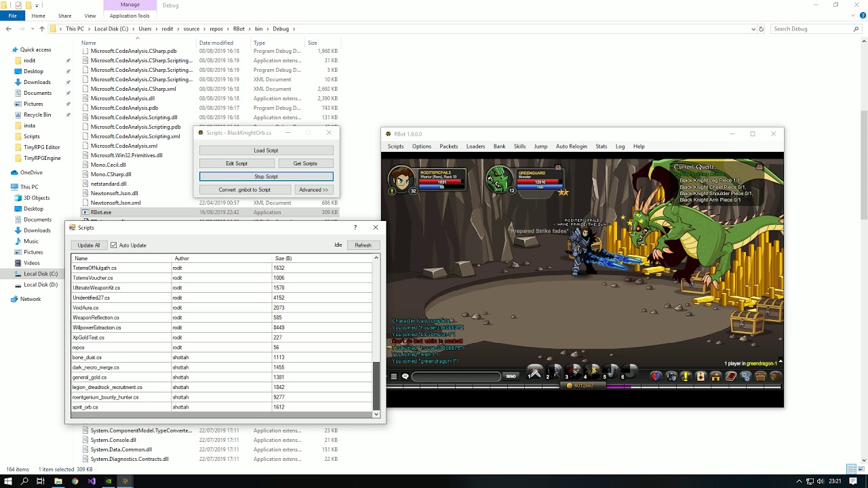The height and width of the screenshot is (488, 868).
Task: Open the Scripts menu in RBot
Action: pos(395,146)
